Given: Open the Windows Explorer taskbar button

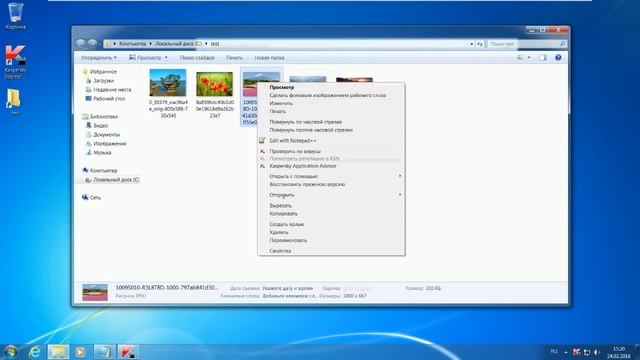Looking at the screenshot, I should pyautogui.click(x=58, y=352).
